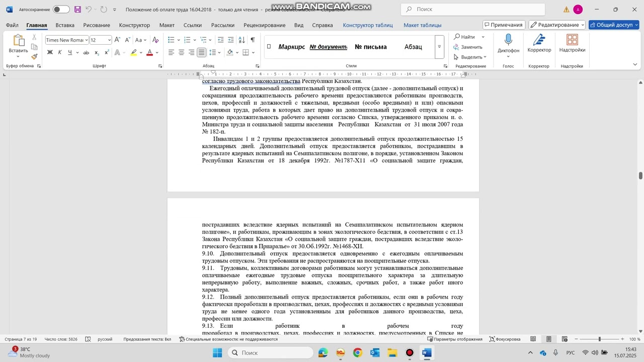The height and width of the screenshot is (362, 644).
Task: Open the font name Times New Roman dropdown
Action: pos(87,40)
